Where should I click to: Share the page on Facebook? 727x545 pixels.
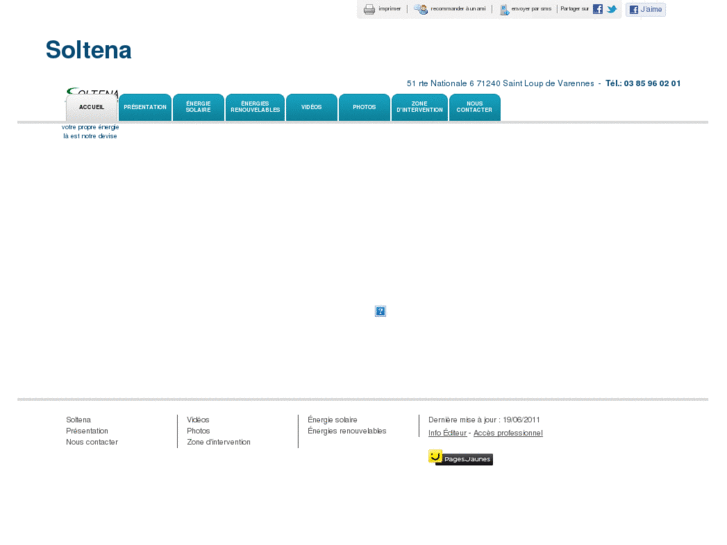pos(598,9)
